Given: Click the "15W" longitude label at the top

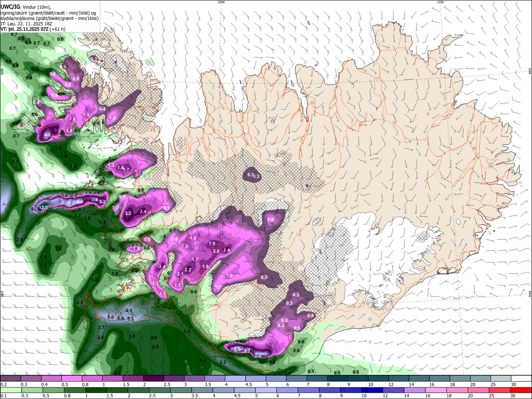Looking at the screenshot, I should 440,2.
